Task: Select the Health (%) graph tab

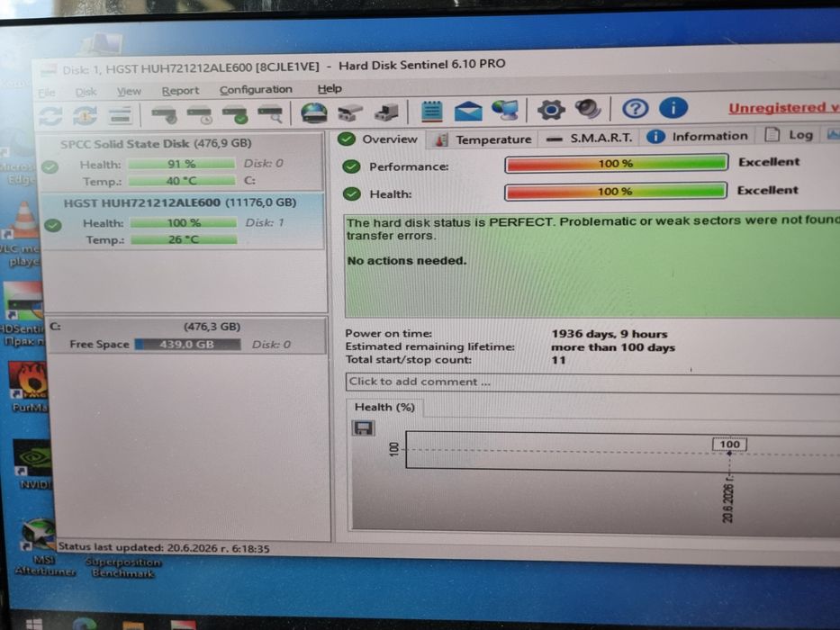Action: pyautogui.click(x=384, y=407)
